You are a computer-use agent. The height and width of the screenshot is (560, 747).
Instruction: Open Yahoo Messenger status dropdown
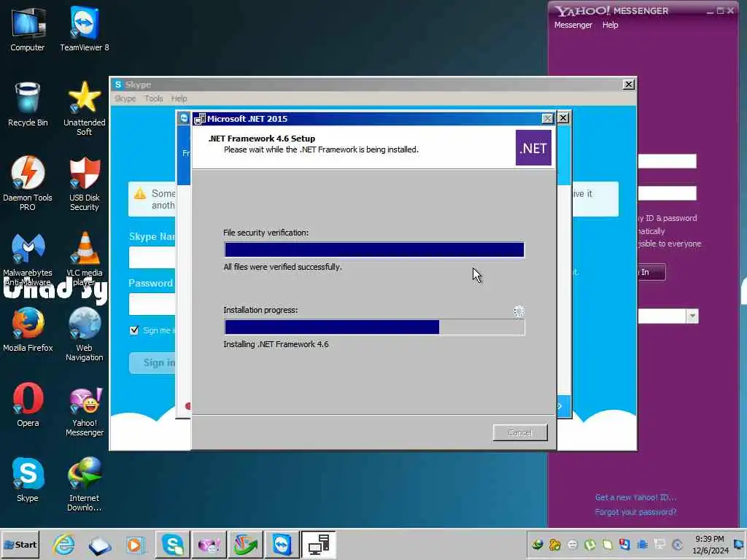(692, 316)
